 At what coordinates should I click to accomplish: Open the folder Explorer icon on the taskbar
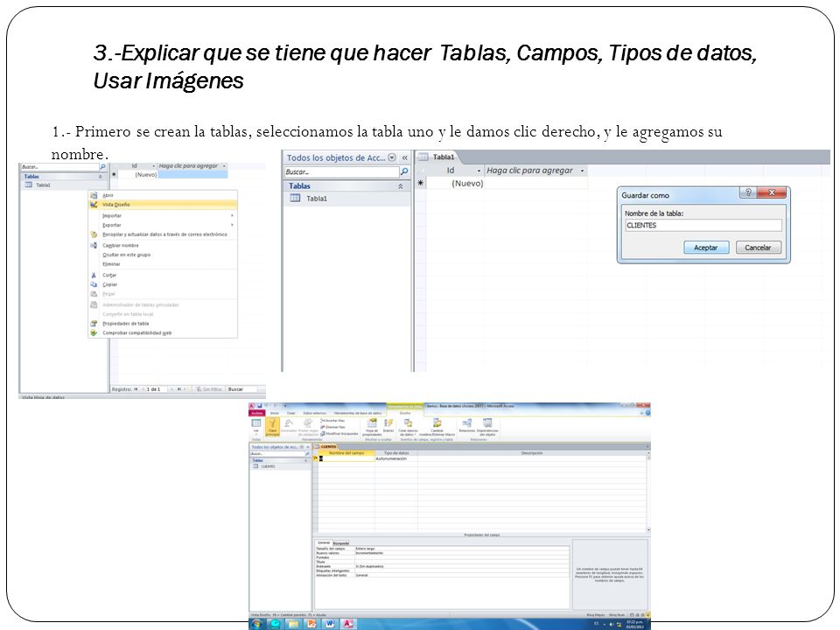[293, 624]
